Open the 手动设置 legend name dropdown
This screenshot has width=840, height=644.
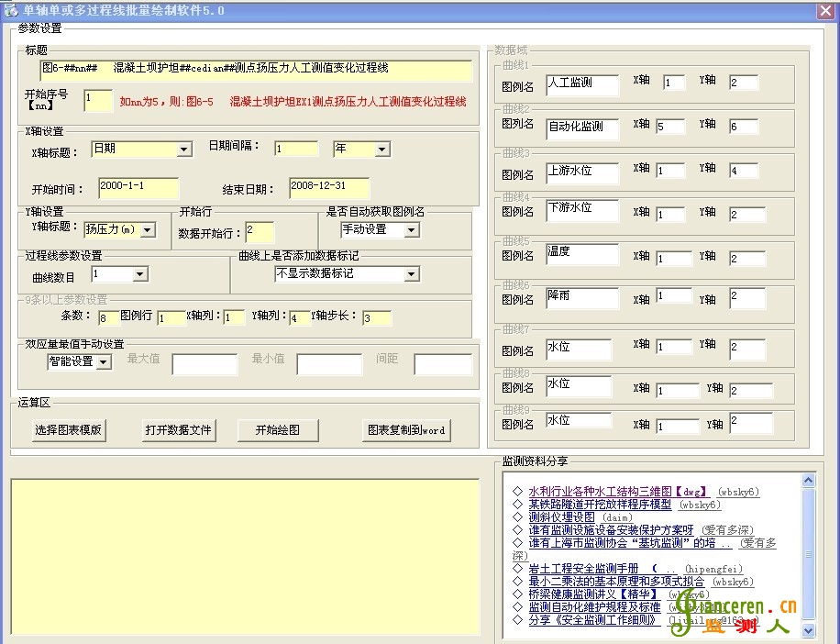pyautogui.click(x=412, y=230)
